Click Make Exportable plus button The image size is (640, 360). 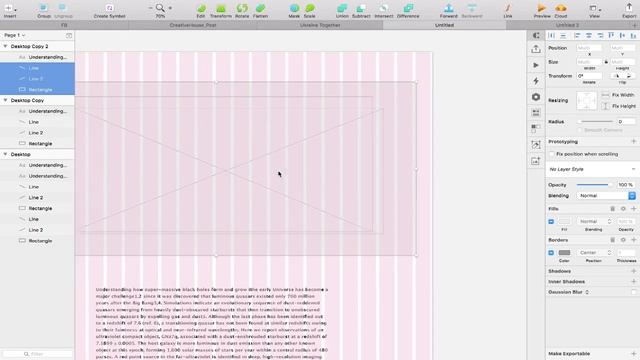point(633,353)
